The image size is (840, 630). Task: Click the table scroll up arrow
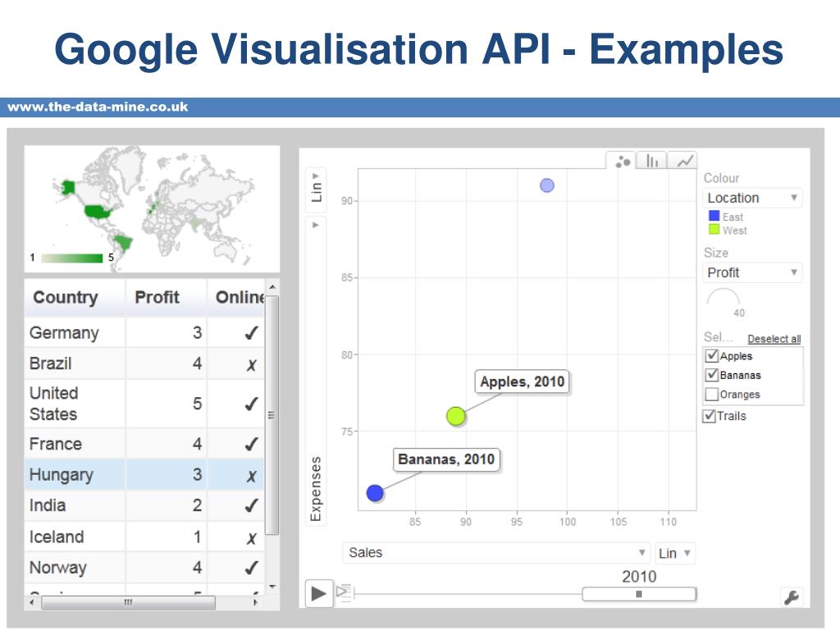click(x=272, y=288)
